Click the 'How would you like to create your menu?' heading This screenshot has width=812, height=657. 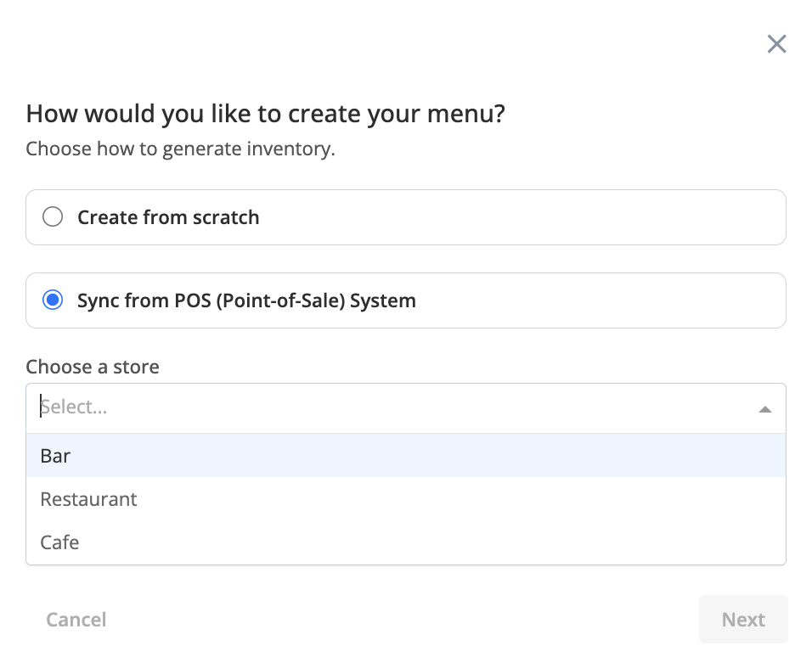pyautogui.click(x=265, y=114)
